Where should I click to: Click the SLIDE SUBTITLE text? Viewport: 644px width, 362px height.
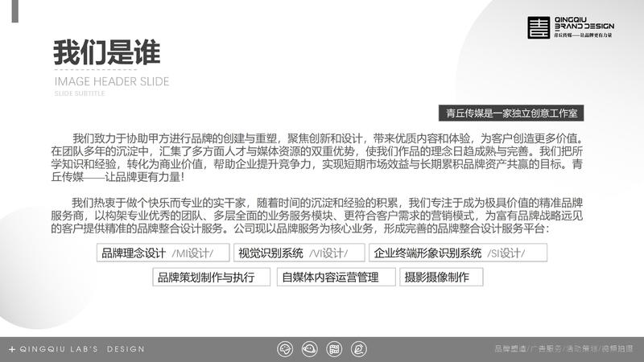pyautogui.click(x=80, y=93)
